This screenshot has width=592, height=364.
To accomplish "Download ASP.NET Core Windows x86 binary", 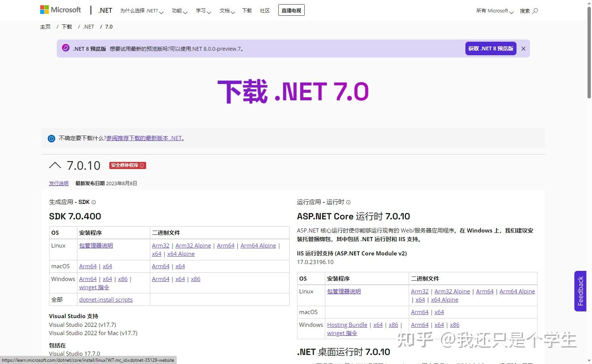I will (x=455, y=325).
